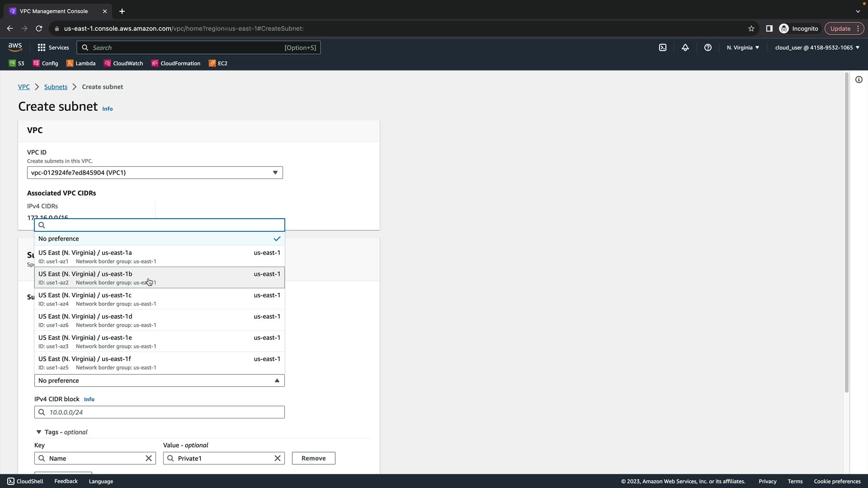Screen dimensions: 868x488
Task: Collapse the Availability Zone dropdown arrow
Action: 277,380
